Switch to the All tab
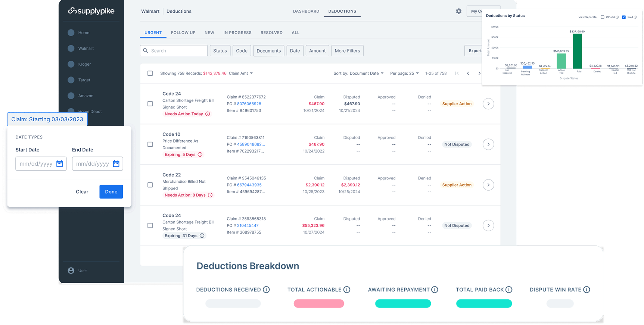The image size is (644, 325). point(295,33)
